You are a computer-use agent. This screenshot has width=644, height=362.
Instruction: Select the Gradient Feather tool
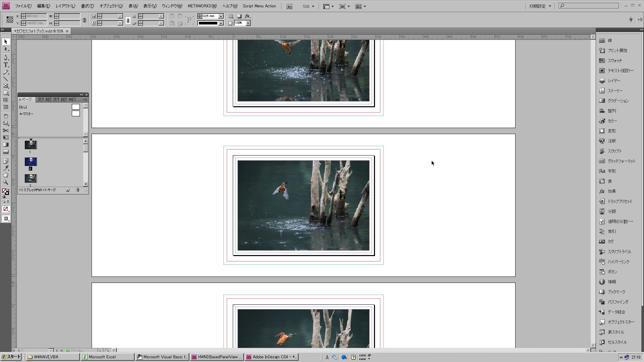tap(6, 152)
